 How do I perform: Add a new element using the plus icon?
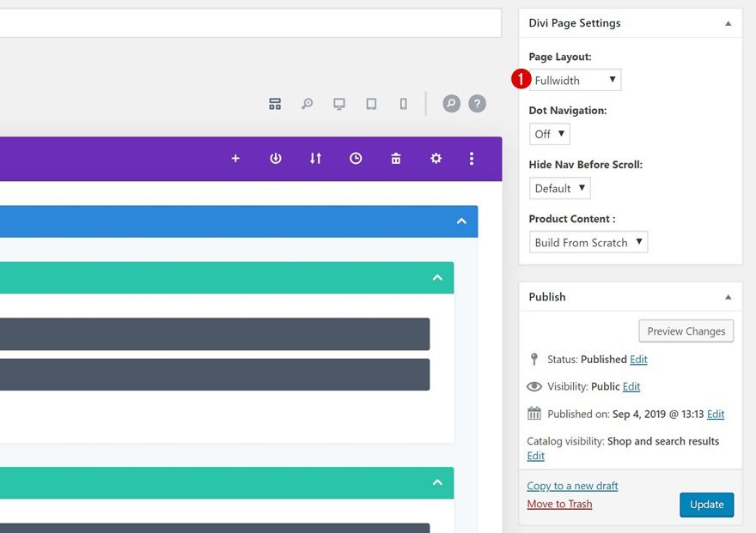pyautogui.click(x=235, y=158)
